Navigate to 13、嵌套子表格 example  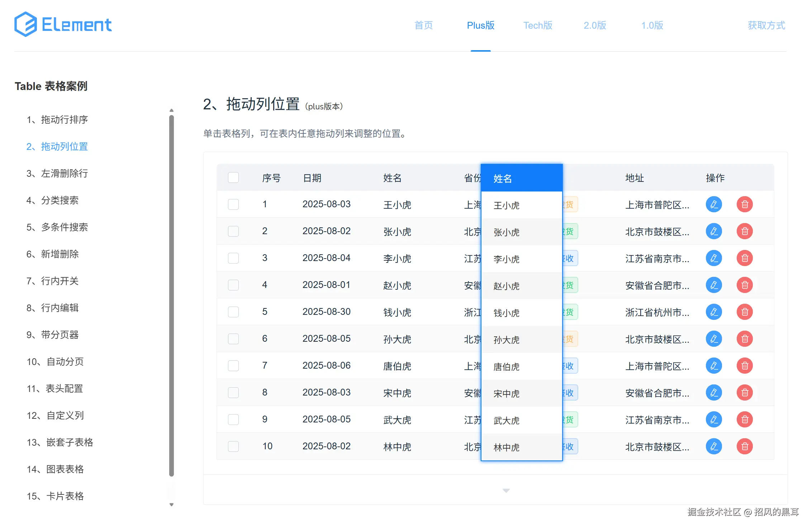(x=60, y=442)
